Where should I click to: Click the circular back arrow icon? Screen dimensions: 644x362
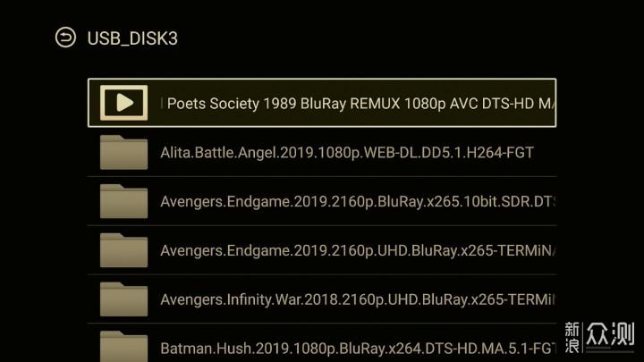click(x=65, y=38)
